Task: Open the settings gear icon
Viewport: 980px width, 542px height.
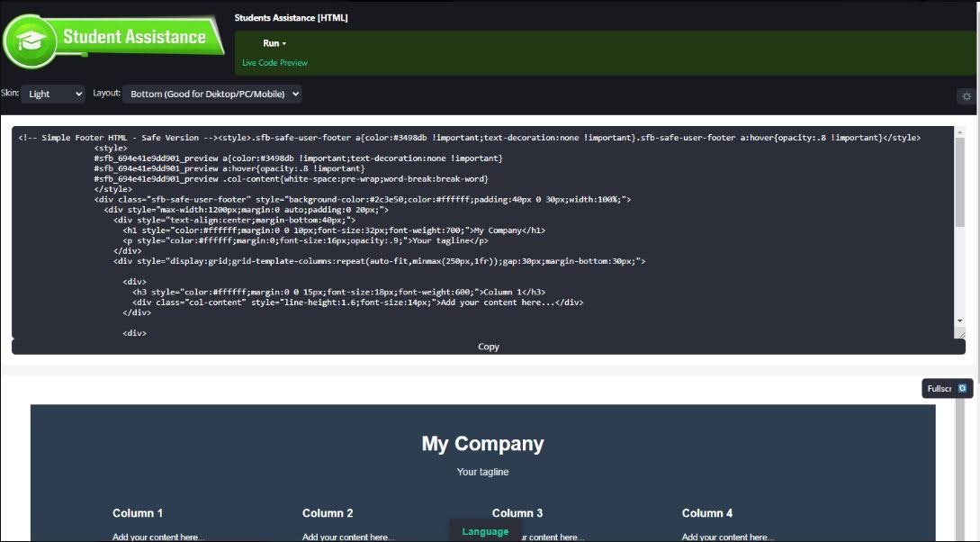Action: (x=966, y=95)
